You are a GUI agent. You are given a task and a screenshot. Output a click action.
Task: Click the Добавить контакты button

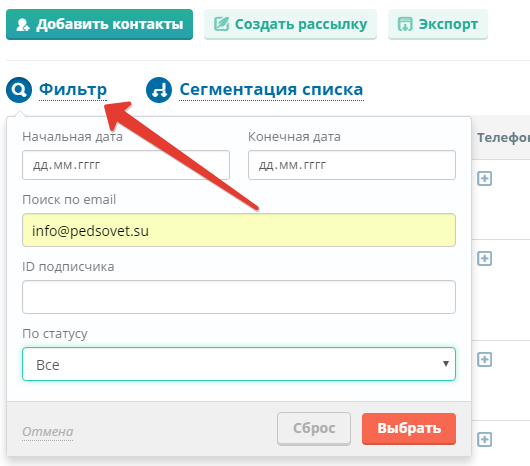(x=99, y=24)
